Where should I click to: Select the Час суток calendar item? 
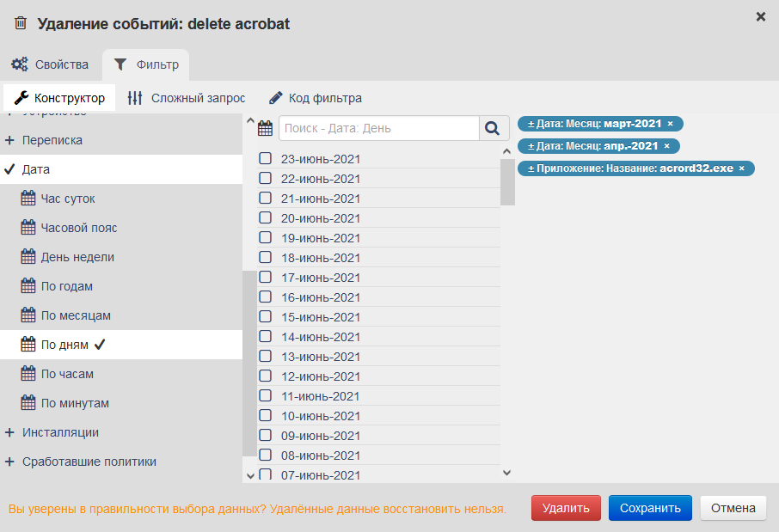click(67, 199)
